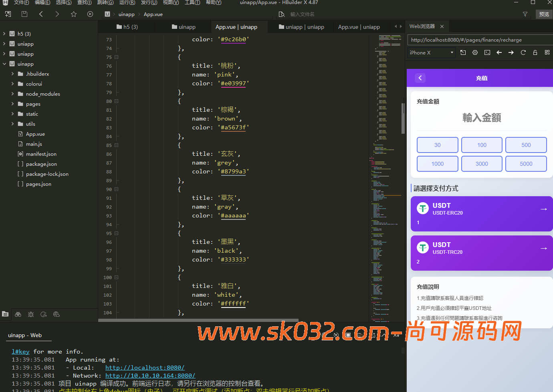Viewport: 553px width, 392px height.
Task: Click the save file icon in toolbar
Action: pyautogui.click(x=24, y=14)
